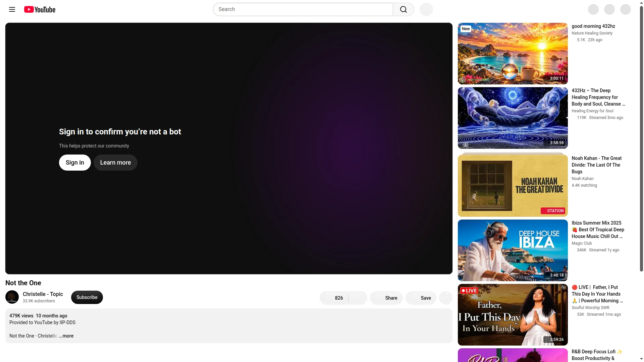Visit the Magic Club channel
Screen dimensions: 644x362
582,243
